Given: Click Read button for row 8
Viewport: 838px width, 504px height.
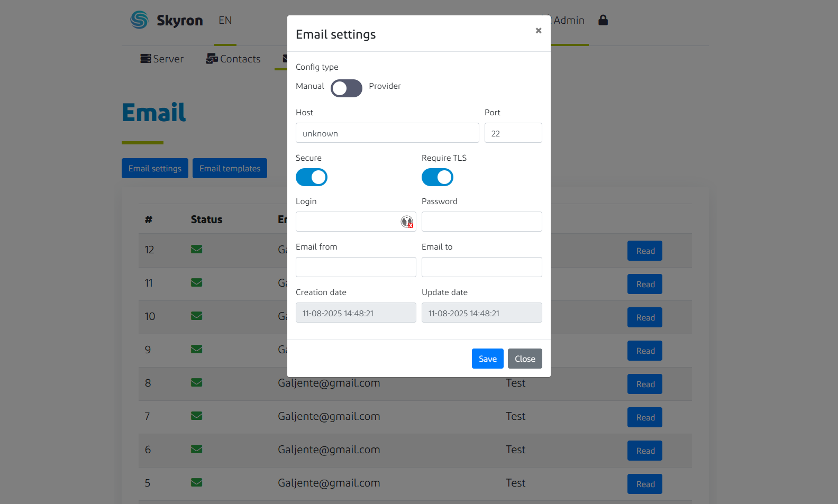Looking at the screenshot, I should click(645, 384).
